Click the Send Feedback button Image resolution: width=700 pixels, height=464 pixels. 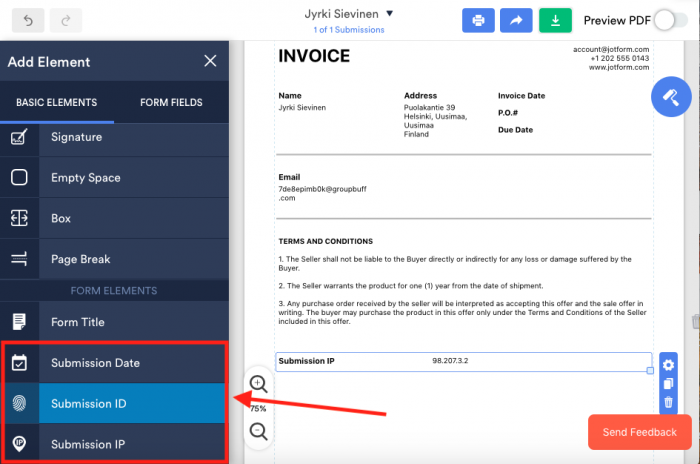pos(640,432)
